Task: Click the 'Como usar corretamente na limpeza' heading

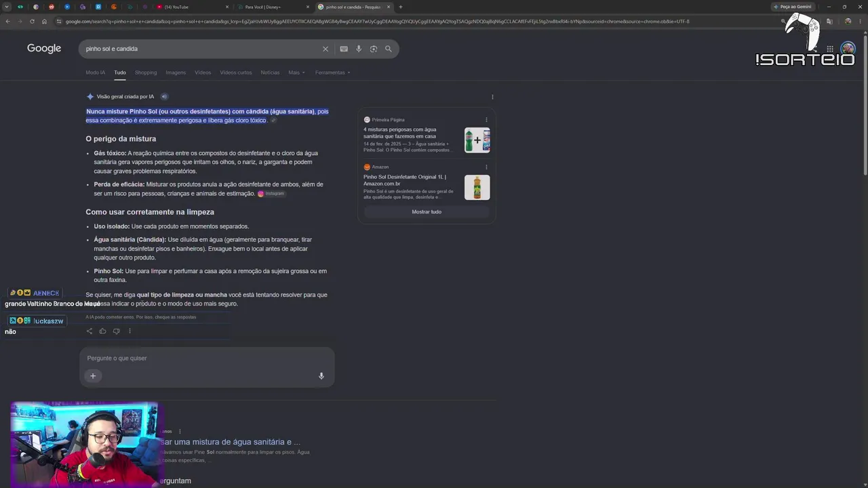Action: point(150,212)
